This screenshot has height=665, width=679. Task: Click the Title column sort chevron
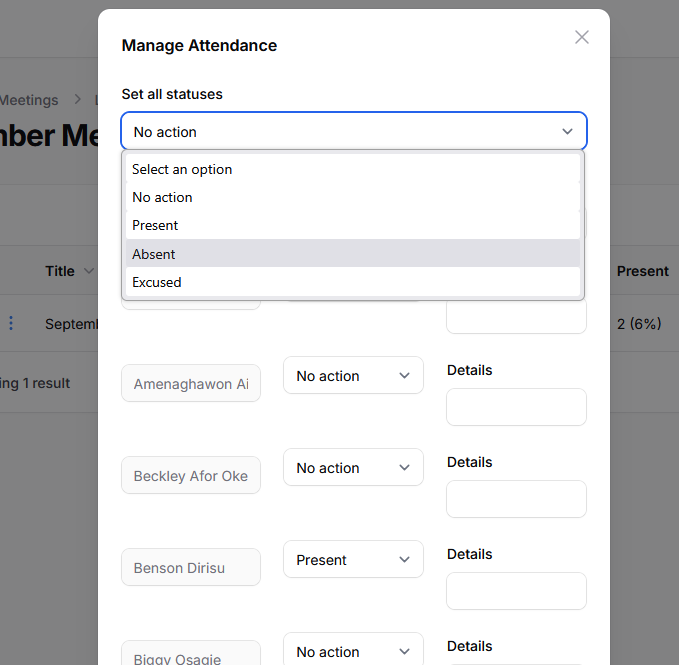click(89, 271)
